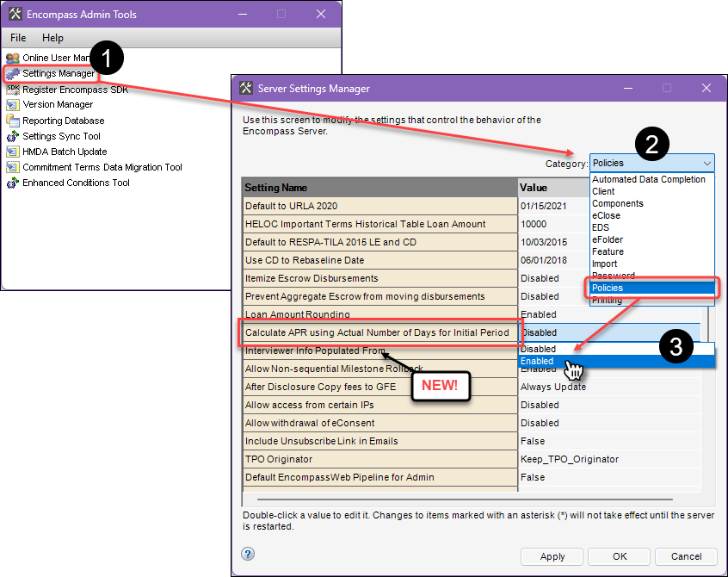Image resolution: width=728 pixels, height=577 pixels.
Task: Click the value 06/01/2018
Action: (544, 260)
